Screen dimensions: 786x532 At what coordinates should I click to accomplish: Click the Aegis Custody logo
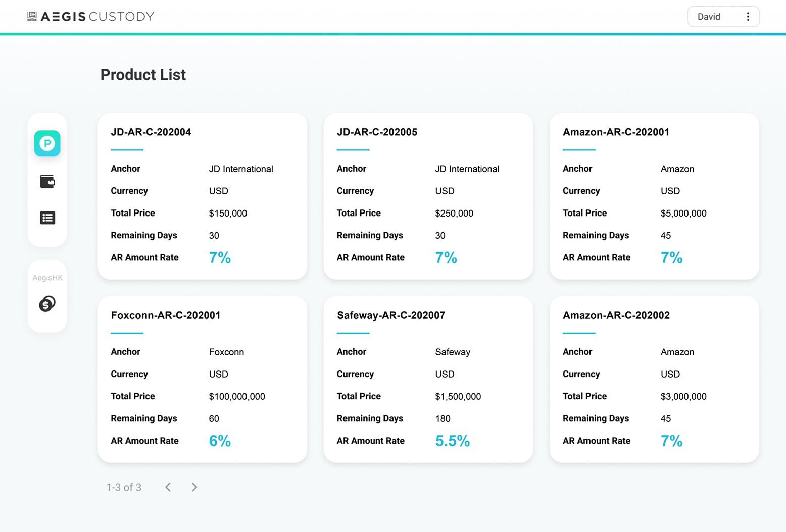click(90, 17)
